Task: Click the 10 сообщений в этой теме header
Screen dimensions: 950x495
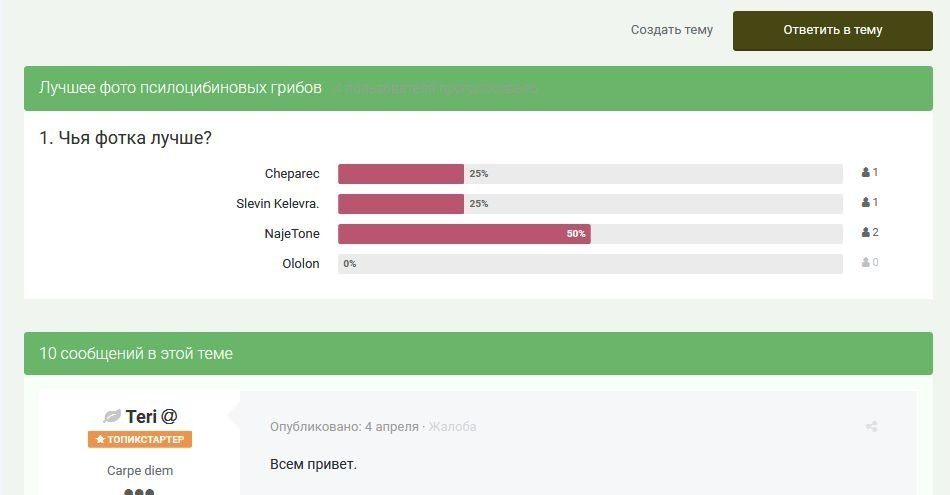Action: [x=136, y=353]
